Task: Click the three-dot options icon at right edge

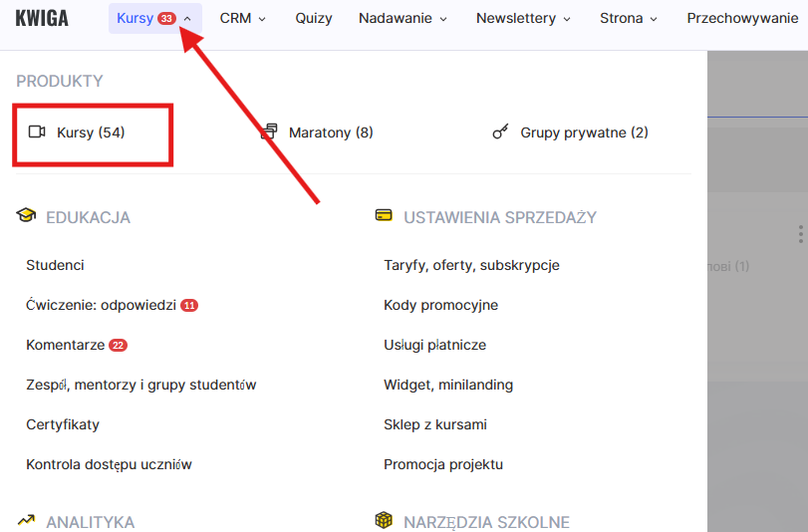Action: [800, 234]
